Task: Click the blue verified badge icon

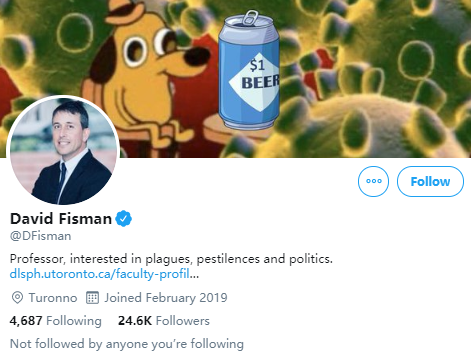Action: [123, 219]
